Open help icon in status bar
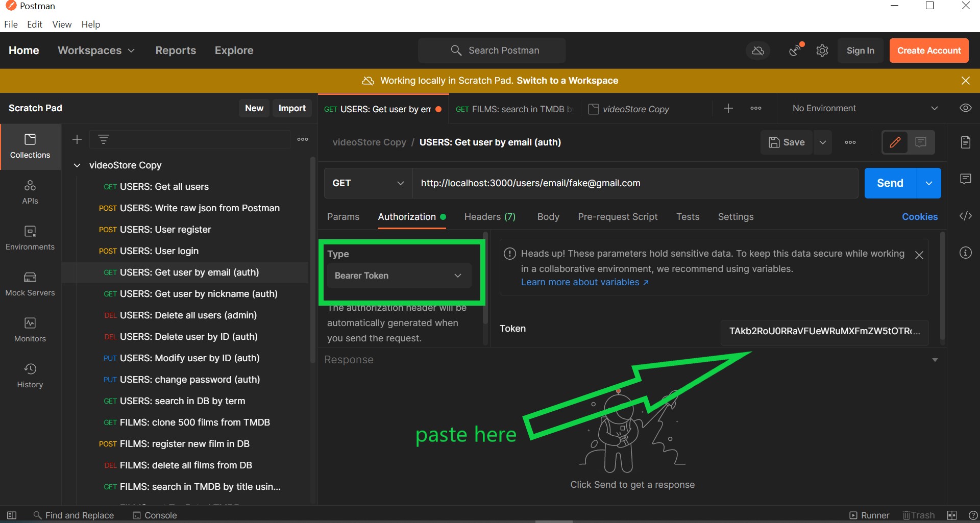 [973, 515]
